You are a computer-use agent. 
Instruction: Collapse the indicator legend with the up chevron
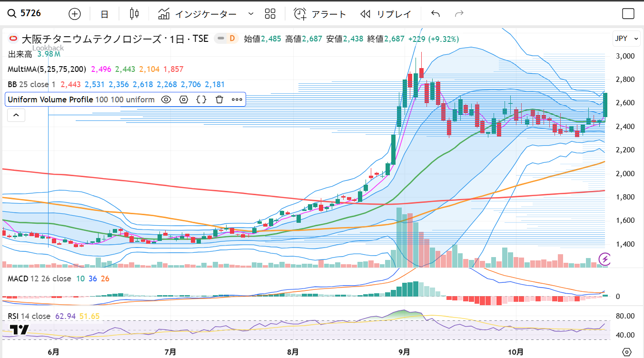click(16, 115)
